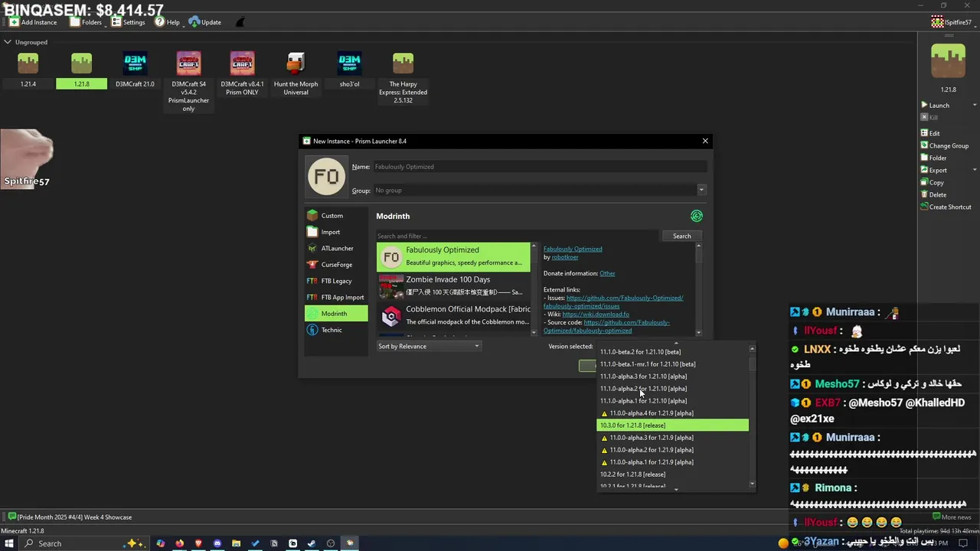
Task: Click the Modrinth refresh logo icon
Action: click(x=696, y=216)
